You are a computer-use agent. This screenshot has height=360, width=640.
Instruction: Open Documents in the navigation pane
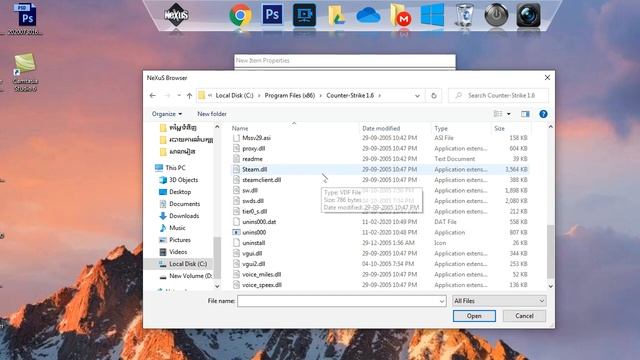(x=184, y=204)
